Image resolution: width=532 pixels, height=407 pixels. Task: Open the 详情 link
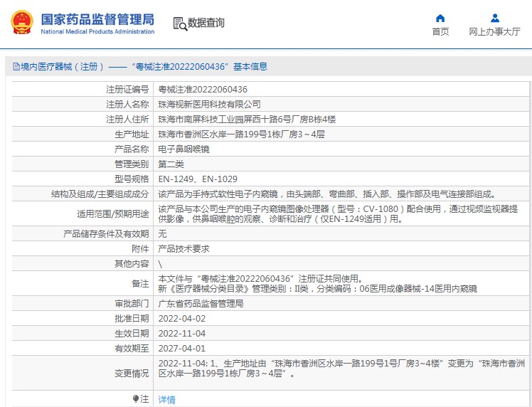(x=166, y=400)
